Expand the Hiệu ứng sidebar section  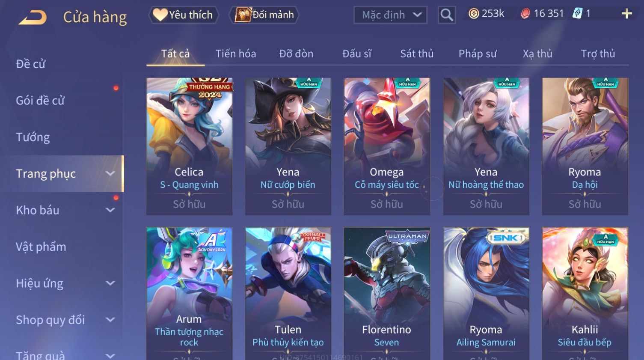pyautogui.click(x=65, y=283)
